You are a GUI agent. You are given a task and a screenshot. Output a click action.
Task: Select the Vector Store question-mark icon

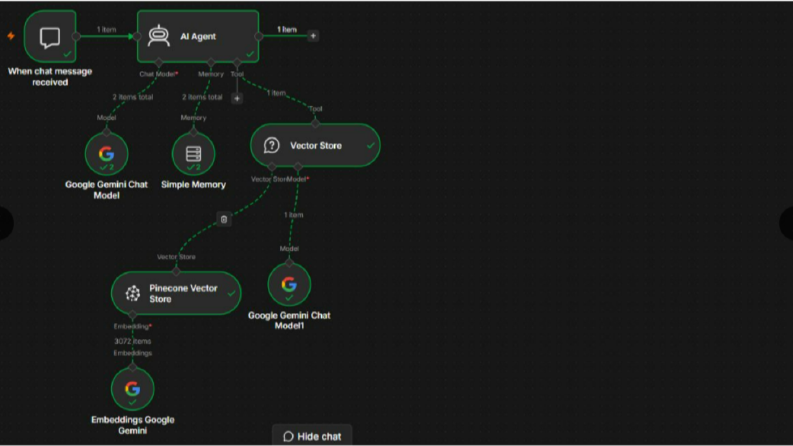272,146
